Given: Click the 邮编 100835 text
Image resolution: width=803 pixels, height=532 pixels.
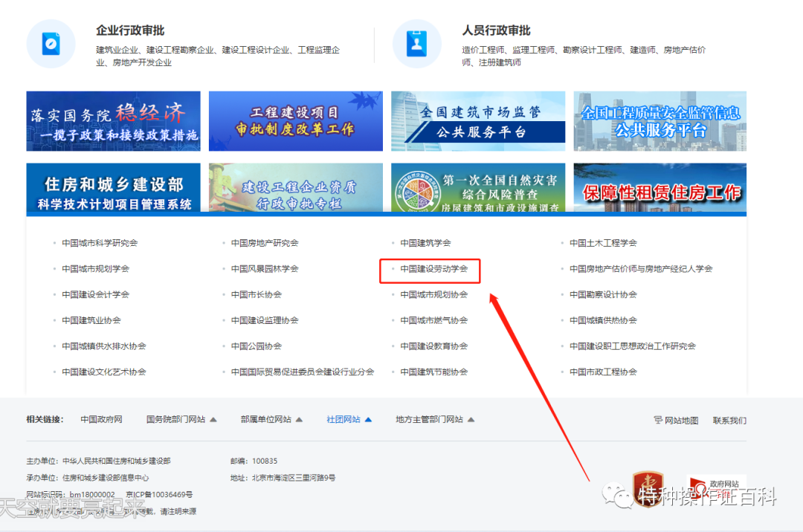Looking at the screenshot, I should pos(254,461).
